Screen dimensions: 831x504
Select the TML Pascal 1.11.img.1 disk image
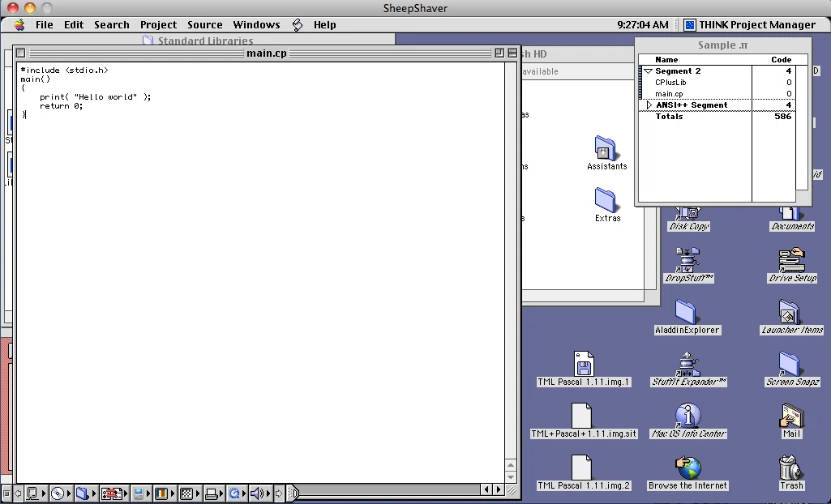coord(584,369)
